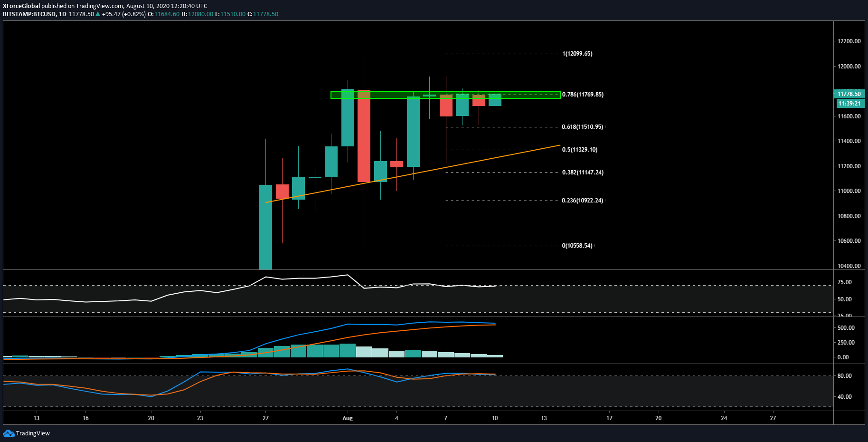Select the Fib level label 0.618(11510.95)
Viewport: 868px width, 442px height.
583,127
